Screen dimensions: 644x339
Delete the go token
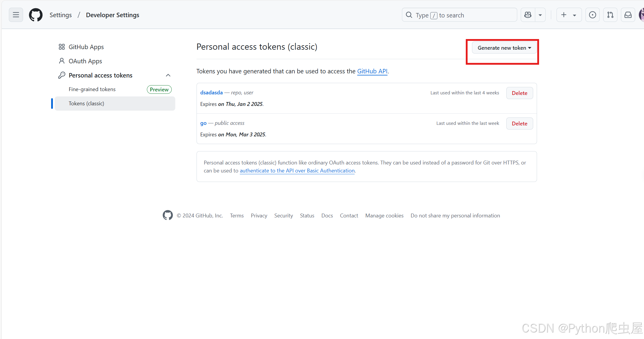(519, 123)
